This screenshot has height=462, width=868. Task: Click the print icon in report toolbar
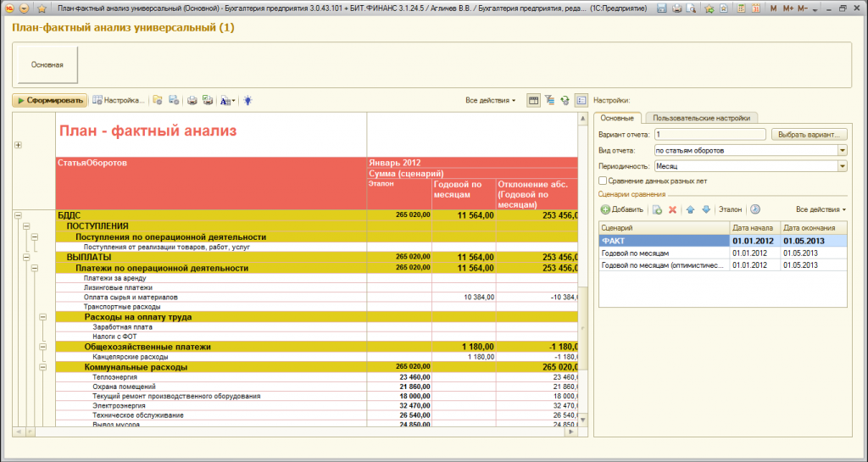[192, 100]
